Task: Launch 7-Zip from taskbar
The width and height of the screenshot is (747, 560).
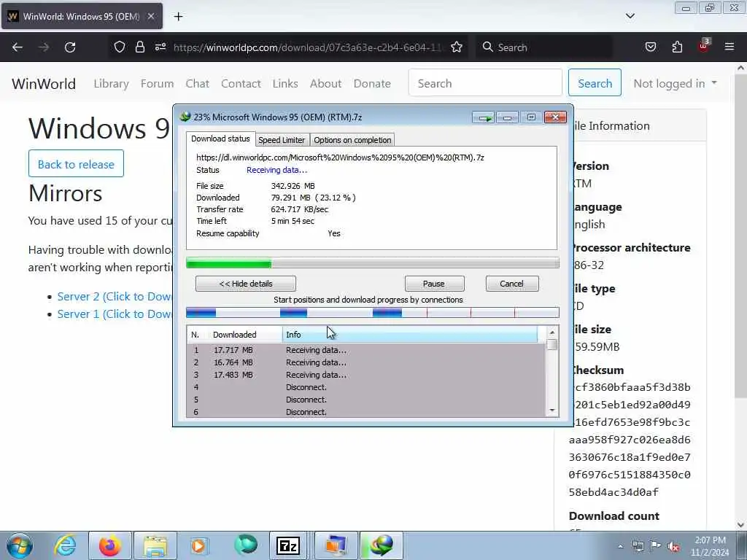Action: tap(287, 545)
